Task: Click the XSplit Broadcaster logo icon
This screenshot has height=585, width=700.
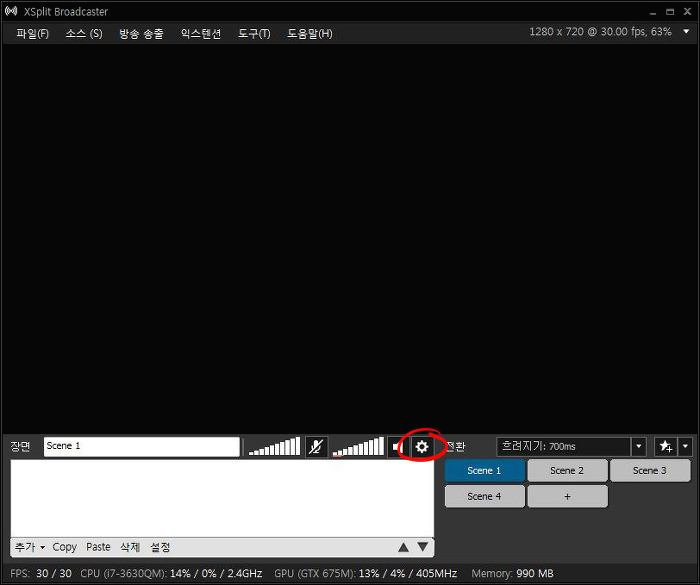Action: 11,11
